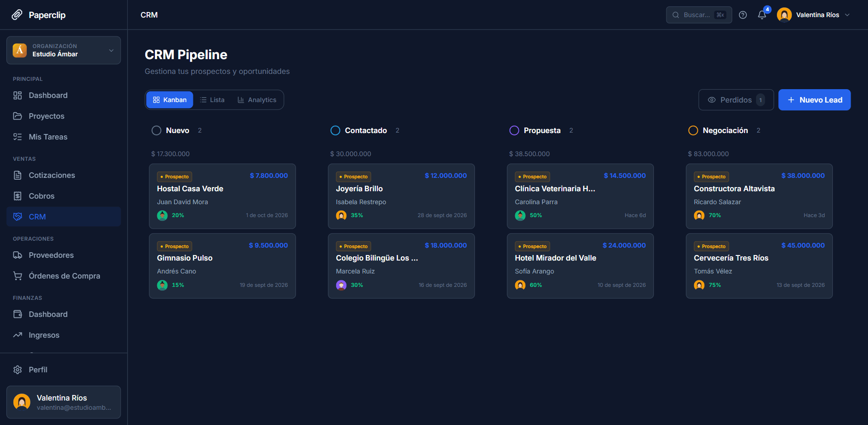Open the Valentina Ríos user menu

tap(814, 15)
